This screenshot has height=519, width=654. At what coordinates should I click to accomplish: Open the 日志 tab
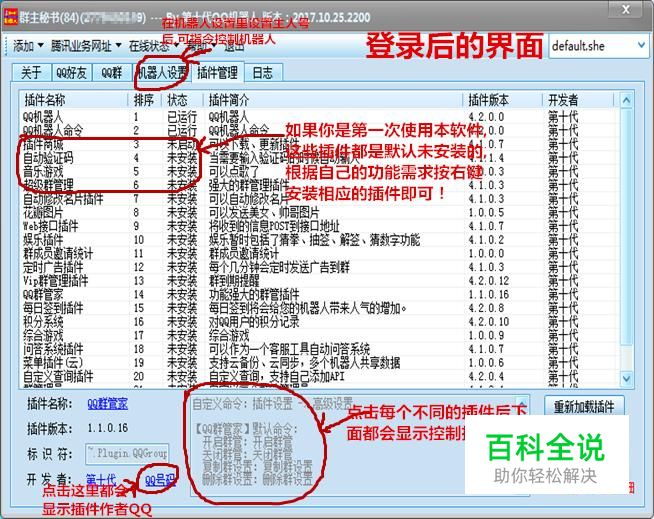pyautogui.click(x=263, y=73)
